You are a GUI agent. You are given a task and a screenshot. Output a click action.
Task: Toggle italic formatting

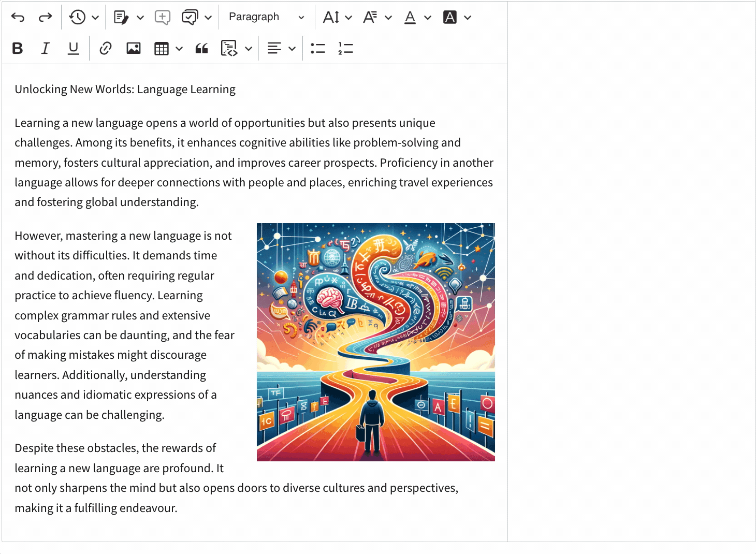pos(46,49)
